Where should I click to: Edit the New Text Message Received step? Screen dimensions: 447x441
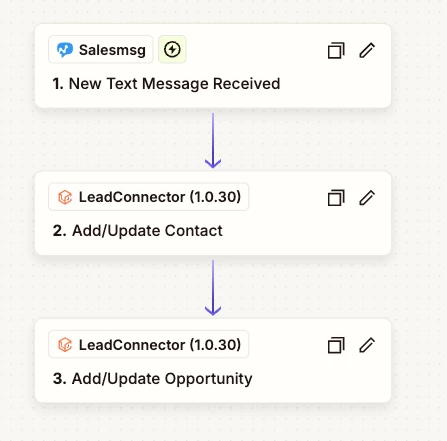point(367,50)
